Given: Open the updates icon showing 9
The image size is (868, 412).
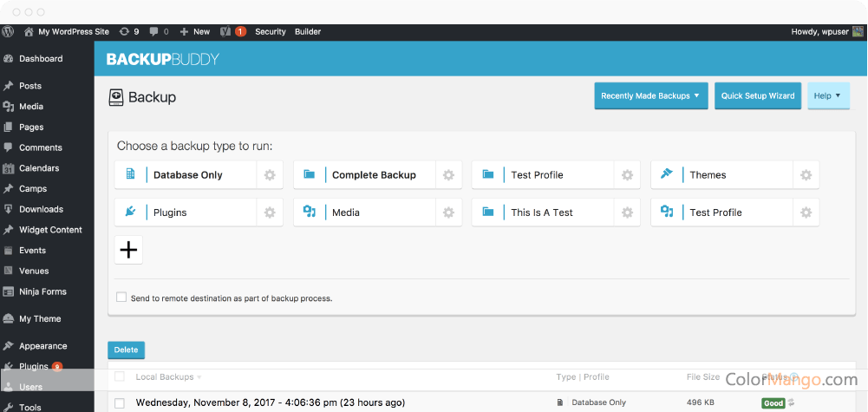Looking at the screenshot, I should pyautogui.click(x=129, y=31).
